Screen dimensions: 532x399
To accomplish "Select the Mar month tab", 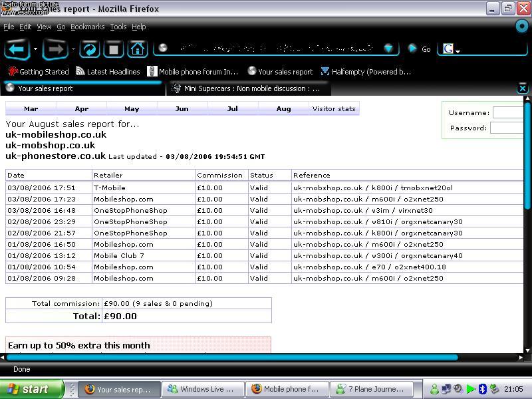I will point(31,108).
